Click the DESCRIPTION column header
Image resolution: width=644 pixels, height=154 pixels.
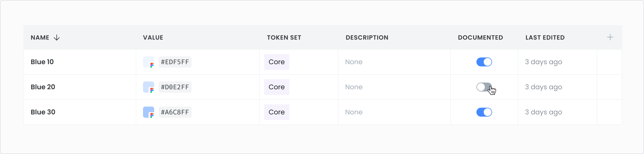(x=367, y=38)
